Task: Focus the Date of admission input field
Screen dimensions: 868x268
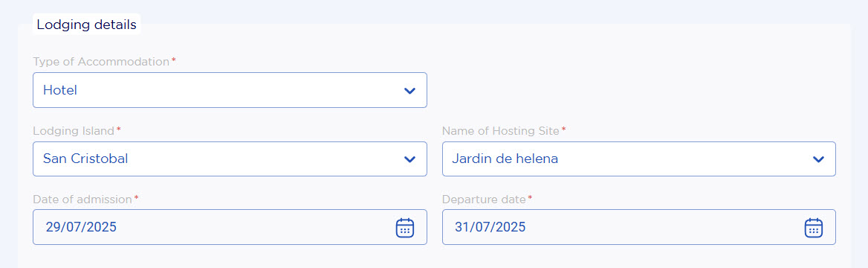Action: coord(230,227)
